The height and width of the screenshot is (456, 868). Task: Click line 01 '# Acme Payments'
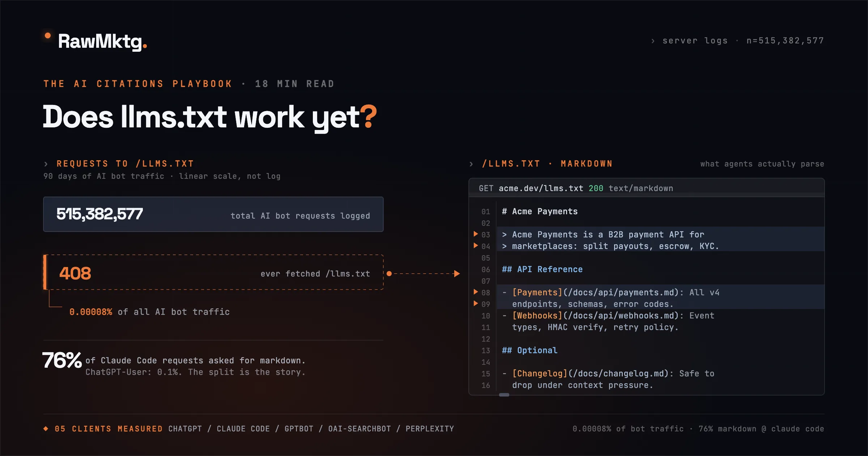(540, 211)
